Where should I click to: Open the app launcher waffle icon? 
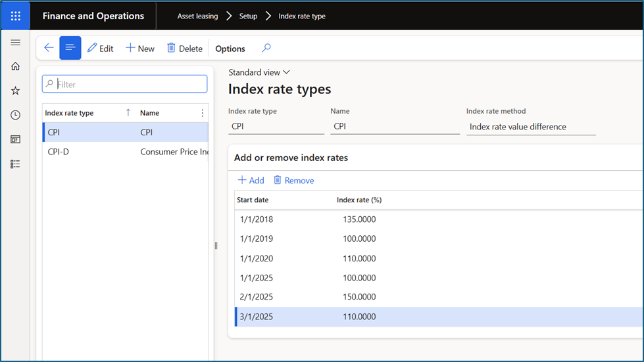[x=16, y=16]
